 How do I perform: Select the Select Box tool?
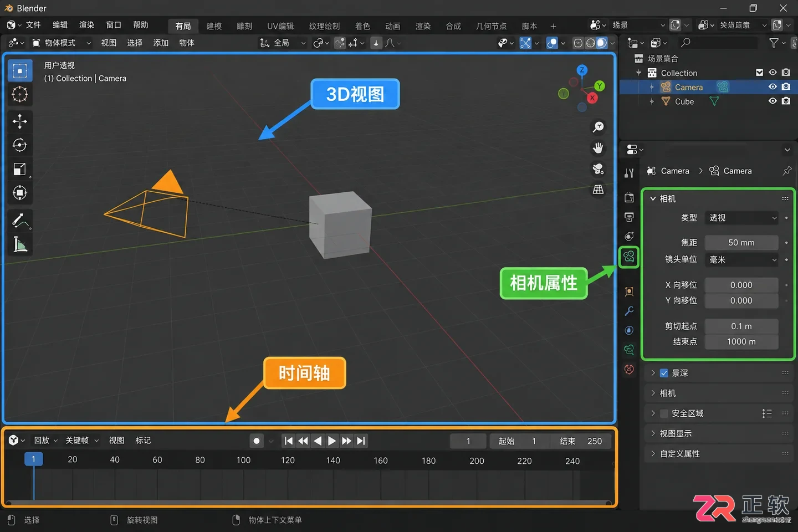pyautogui.click(x=20, y=71)
